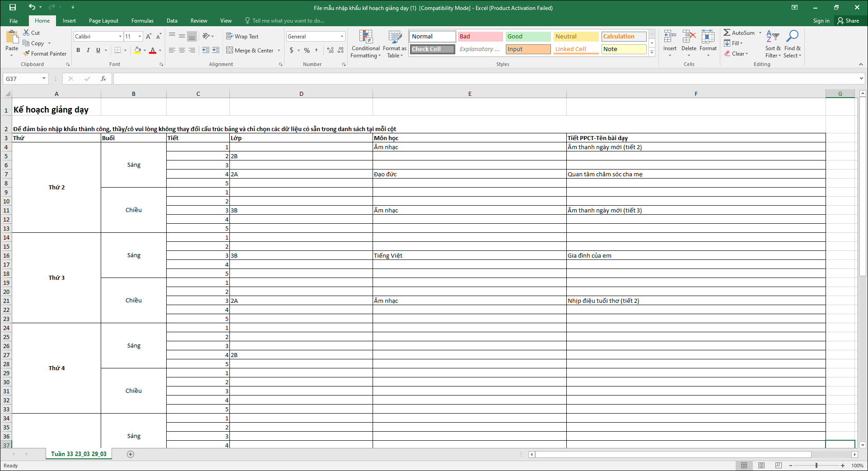Open the General number format dropdown
Image resolution: width=868 pixels, height=471 pixels.
click(342, 36)
